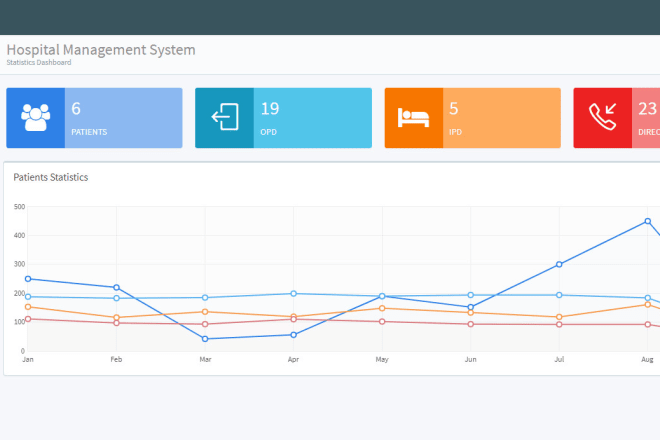Click the 100 y-axis value
The width and height of the screenshot is (660, 440).
(19, 322)
